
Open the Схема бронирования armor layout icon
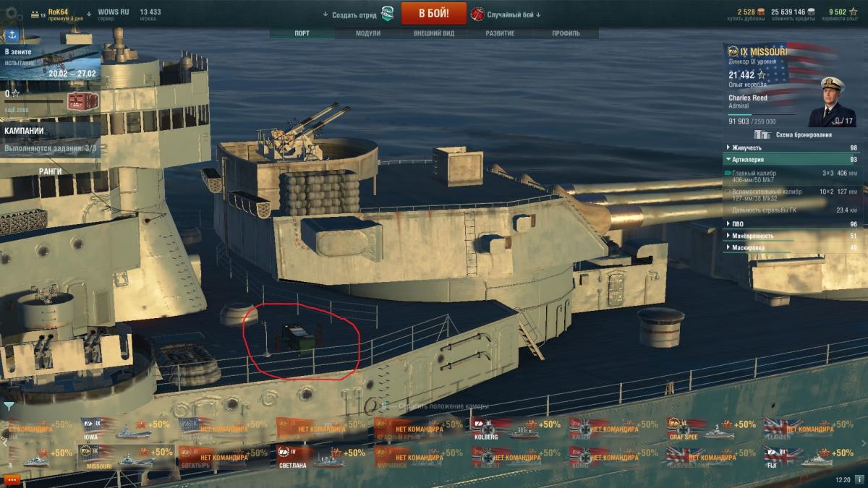point(761,134)
